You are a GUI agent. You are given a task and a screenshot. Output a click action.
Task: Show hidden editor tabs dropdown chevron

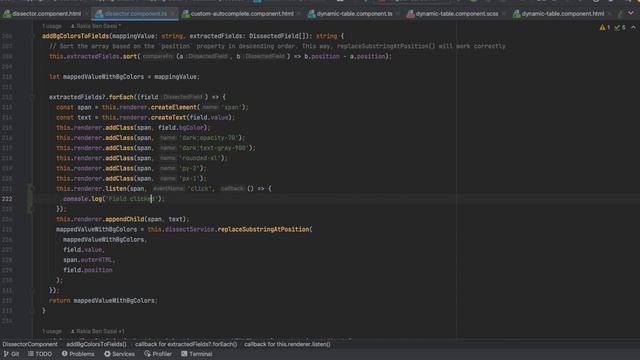631,13
